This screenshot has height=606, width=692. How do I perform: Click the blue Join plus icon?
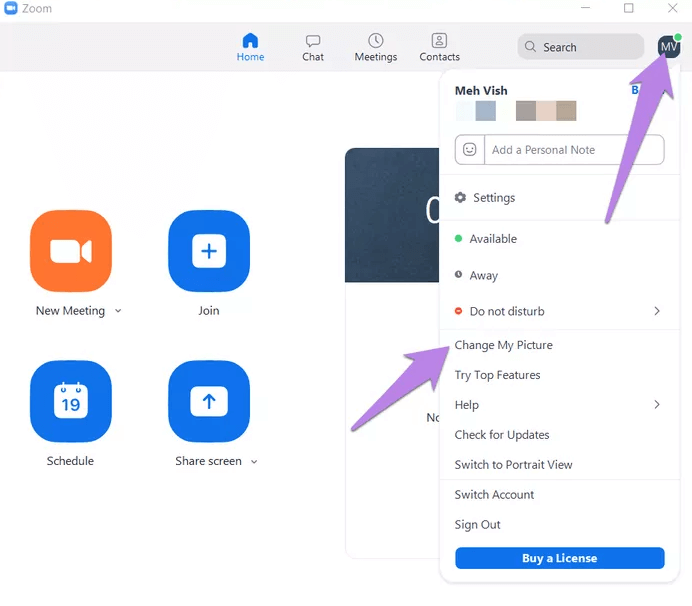pos(208,251)
